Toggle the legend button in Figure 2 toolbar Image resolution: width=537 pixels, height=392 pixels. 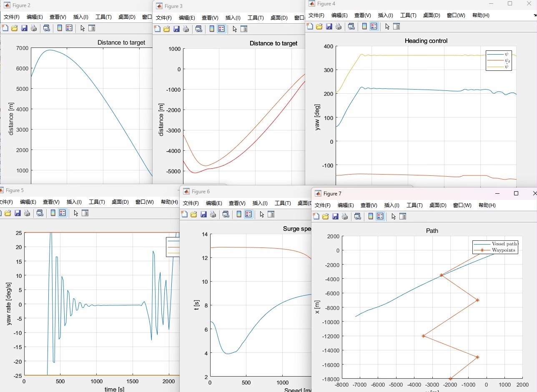point(69,28)
